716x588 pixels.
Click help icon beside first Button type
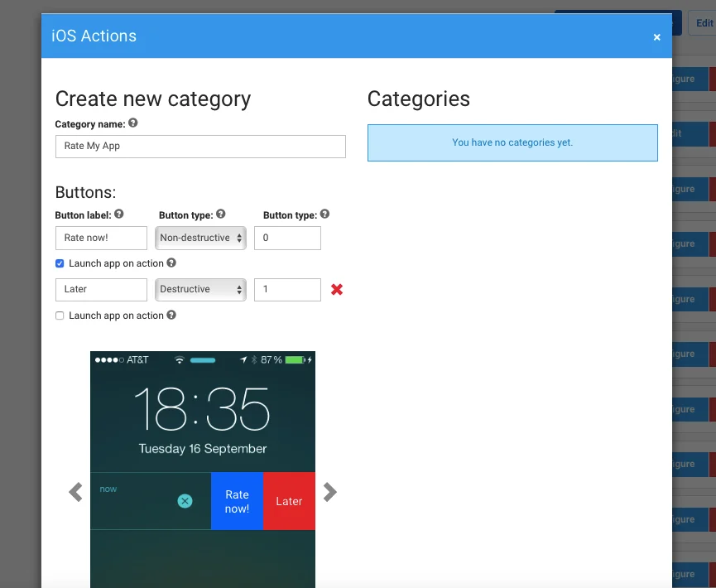[x=221, y=214]
